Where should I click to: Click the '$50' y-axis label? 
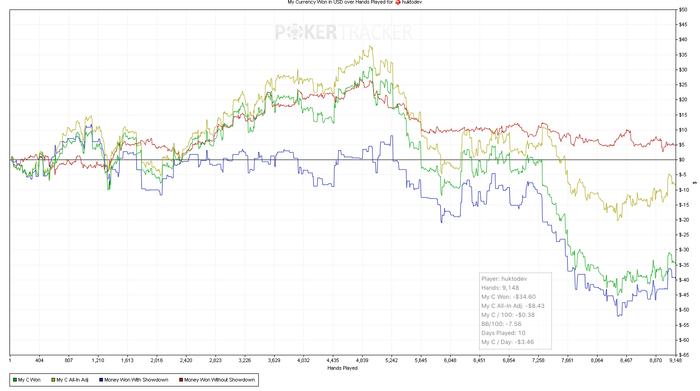[683, 10]
